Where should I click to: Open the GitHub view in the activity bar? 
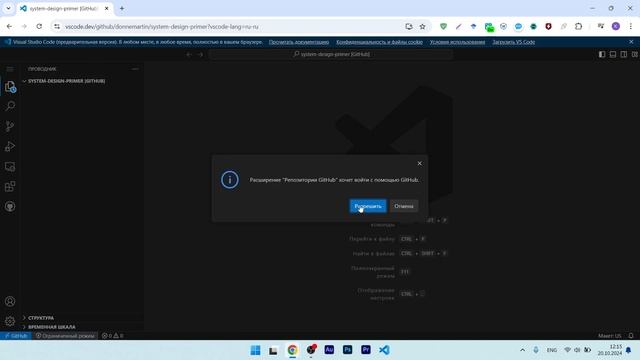coord(10,207)
